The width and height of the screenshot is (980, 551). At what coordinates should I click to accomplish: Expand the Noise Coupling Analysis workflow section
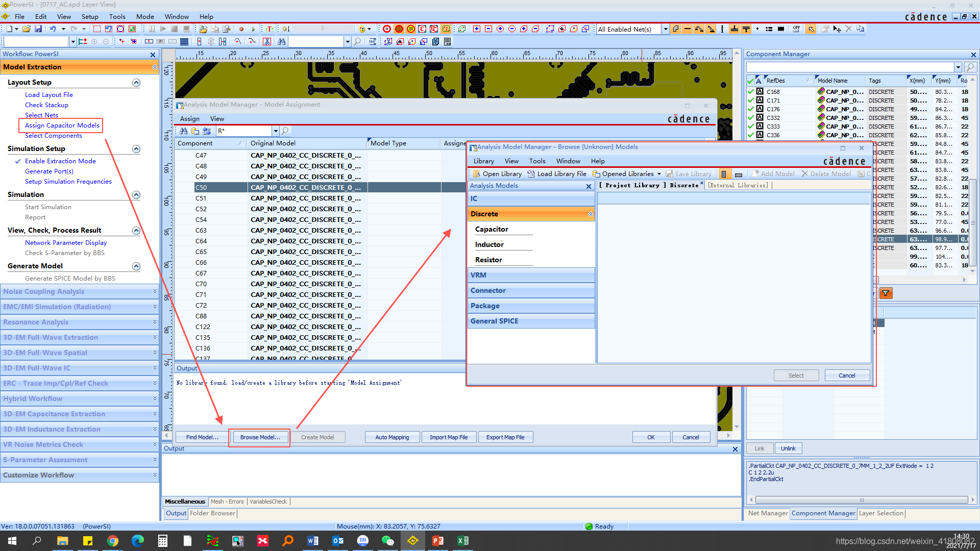tap(155, 291)
